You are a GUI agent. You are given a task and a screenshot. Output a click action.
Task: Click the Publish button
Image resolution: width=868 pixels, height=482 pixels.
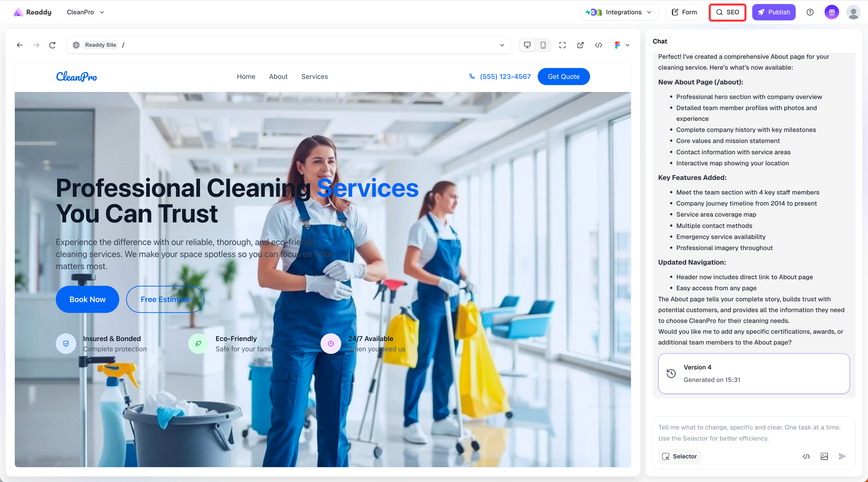coord(774,12)
